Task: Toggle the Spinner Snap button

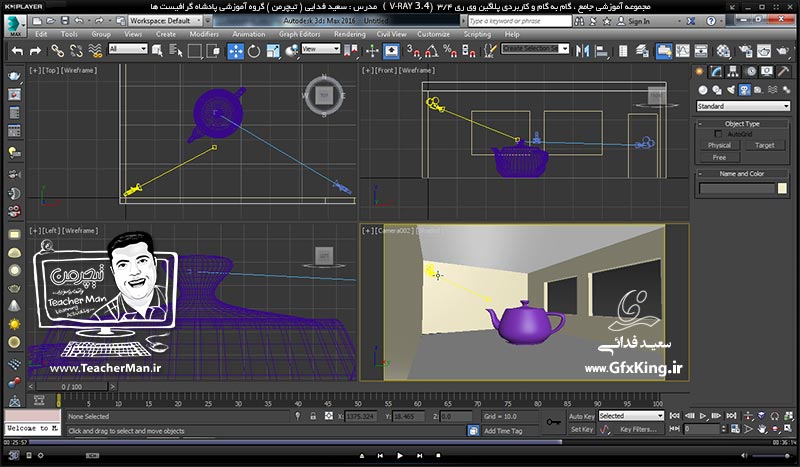Action: click(x=468, y=51)
